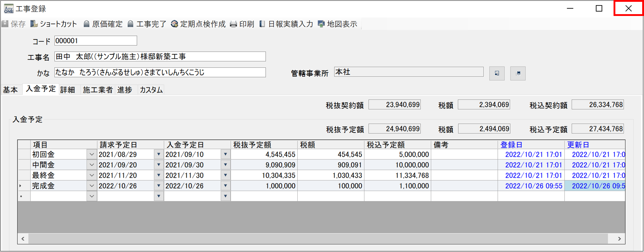Switch to the 基本 tab
644x252 pixels.
coord(11,90)
